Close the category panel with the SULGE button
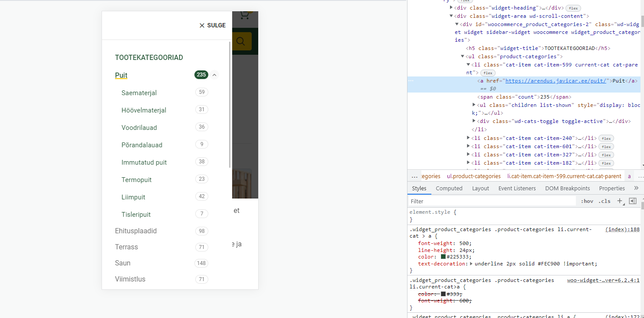644x318 pixels. point(213,25)
